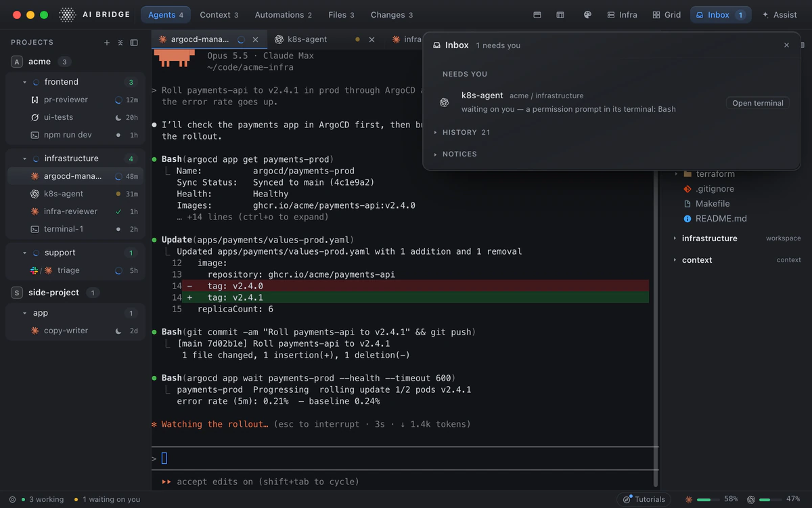
Task: Open the single panel layout icon
Action: point(537,15)
